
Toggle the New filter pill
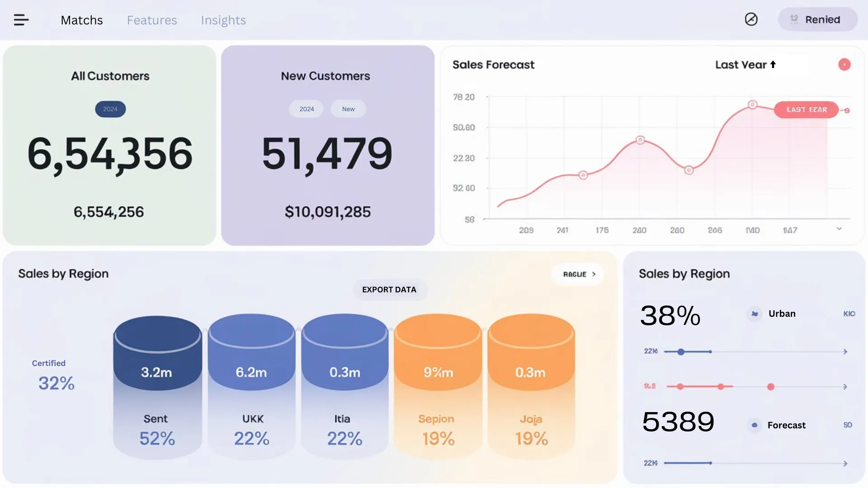tap(348, 109)
